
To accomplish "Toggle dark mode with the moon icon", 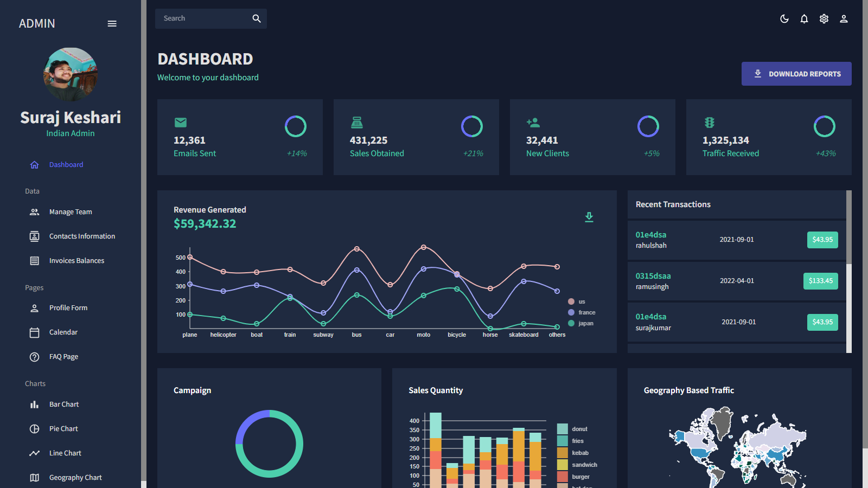I will pyautogui.click(x=784, y=18).
